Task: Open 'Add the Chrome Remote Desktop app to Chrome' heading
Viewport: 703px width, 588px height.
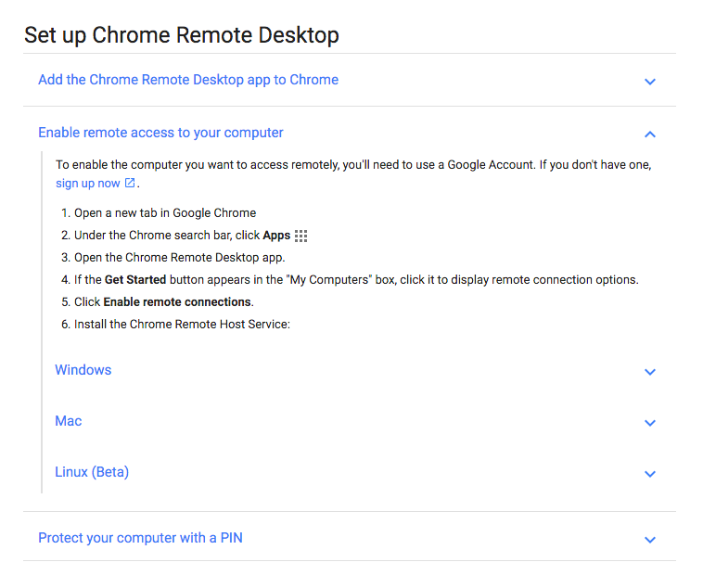Action: pyautogui.click(x=188, y=80)
